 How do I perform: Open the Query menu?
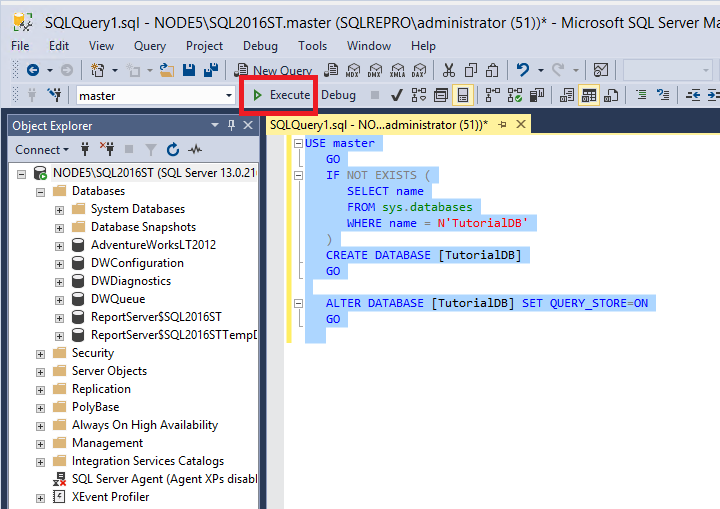point(150,45)
